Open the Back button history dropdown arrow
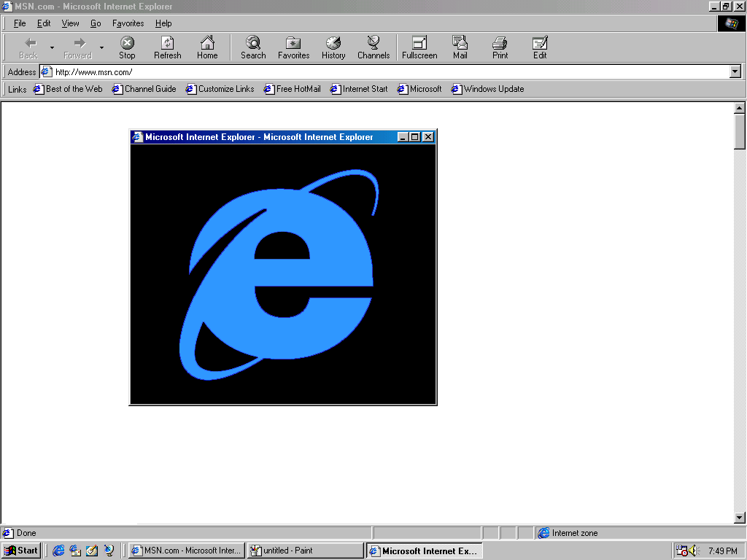The image size is (747, 560). point(52,48)
